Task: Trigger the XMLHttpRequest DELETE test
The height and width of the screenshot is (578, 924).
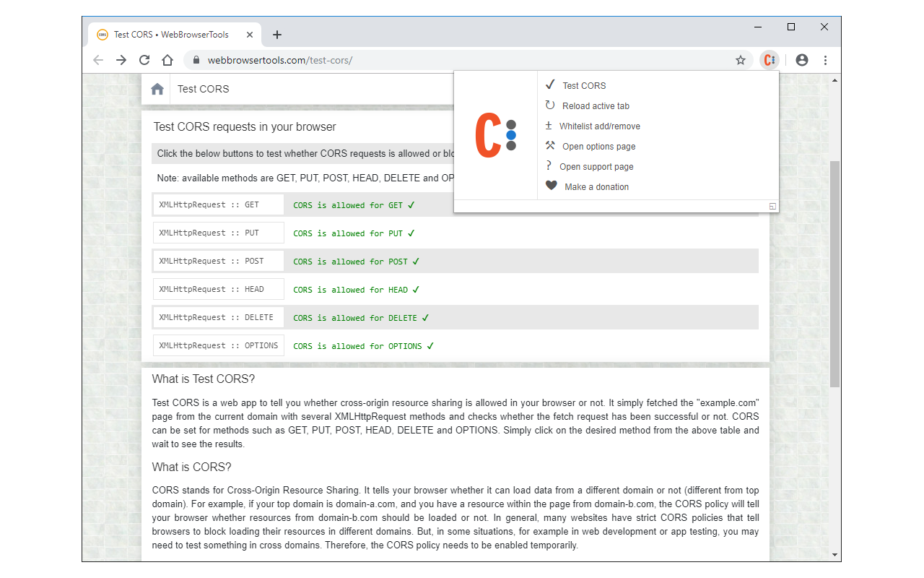Action: 218,317
